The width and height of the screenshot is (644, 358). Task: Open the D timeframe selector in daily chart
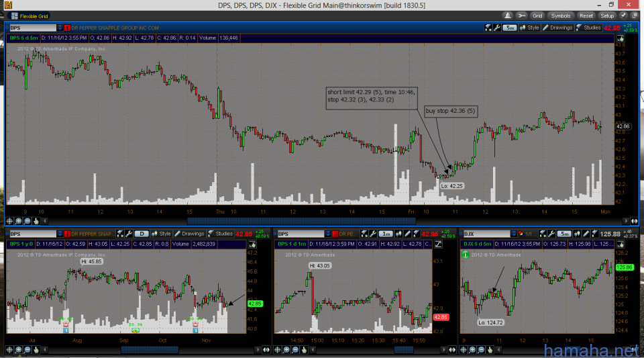[x=142, y=234]
